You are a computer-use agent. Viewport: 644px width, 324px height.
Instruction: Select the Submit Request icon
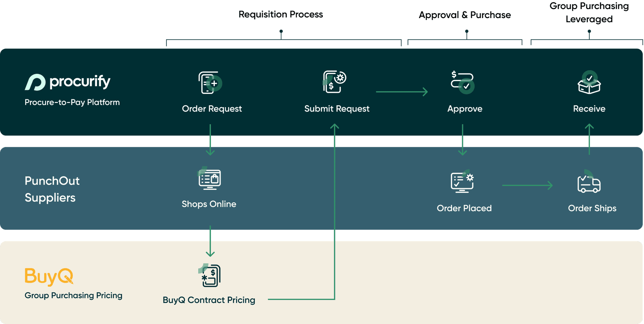[334, 82]
